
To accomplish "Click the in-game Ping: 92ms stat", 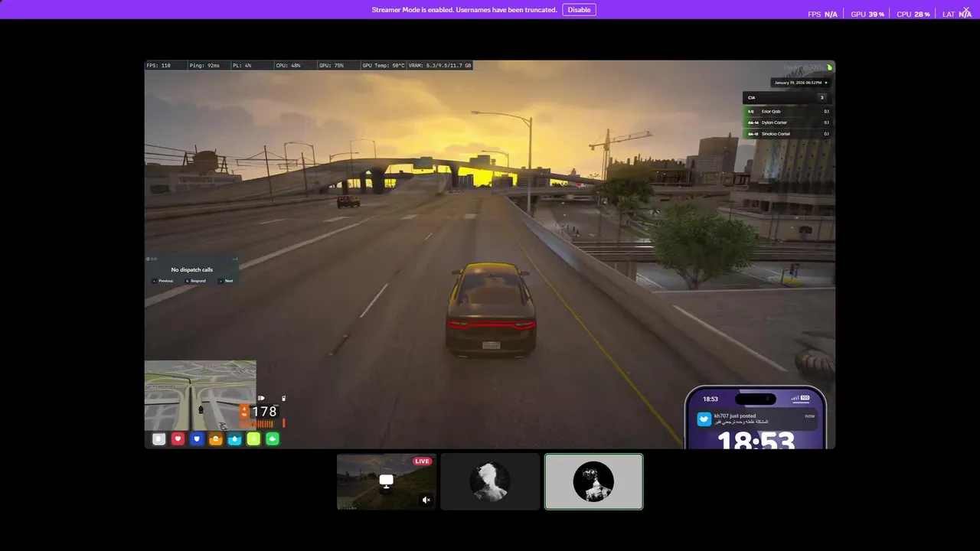I will click(x=204, y=66).
